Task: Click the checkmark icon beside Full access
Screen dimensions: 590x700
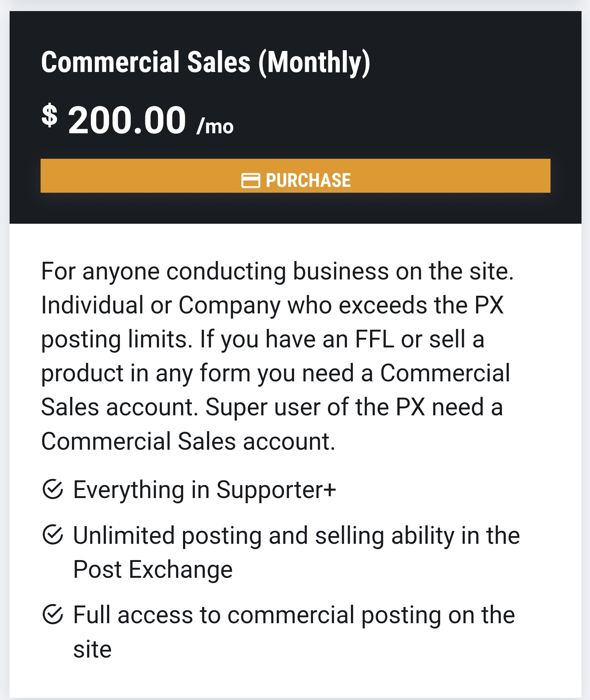Action: (x=53, y=615)
